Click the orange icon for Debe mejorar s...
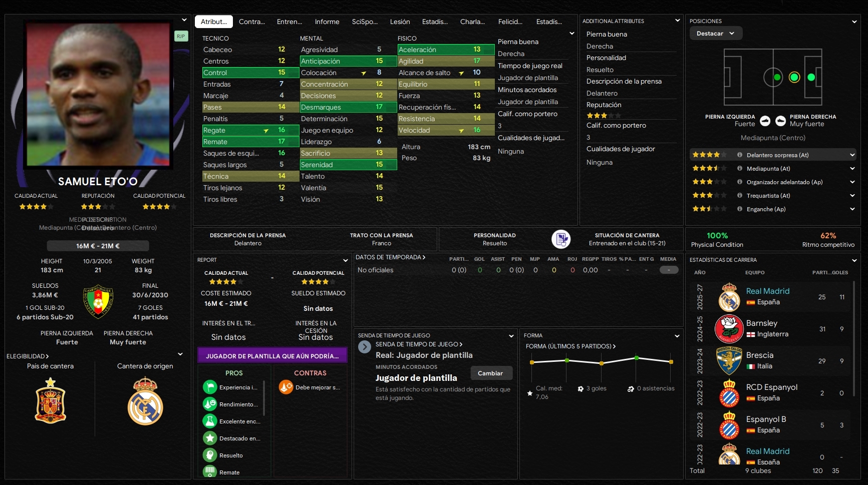 click(x=286, y=387)
